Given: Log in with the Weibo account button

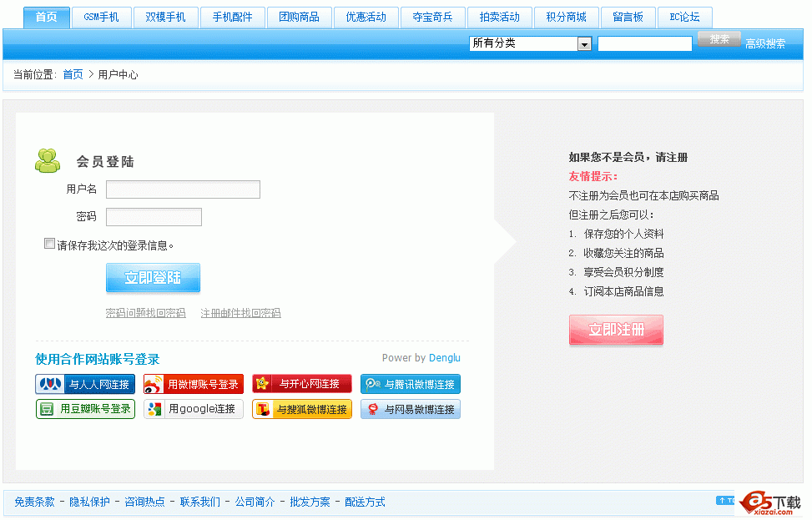Looking at the screenshot, I should (x=194, y=384).
